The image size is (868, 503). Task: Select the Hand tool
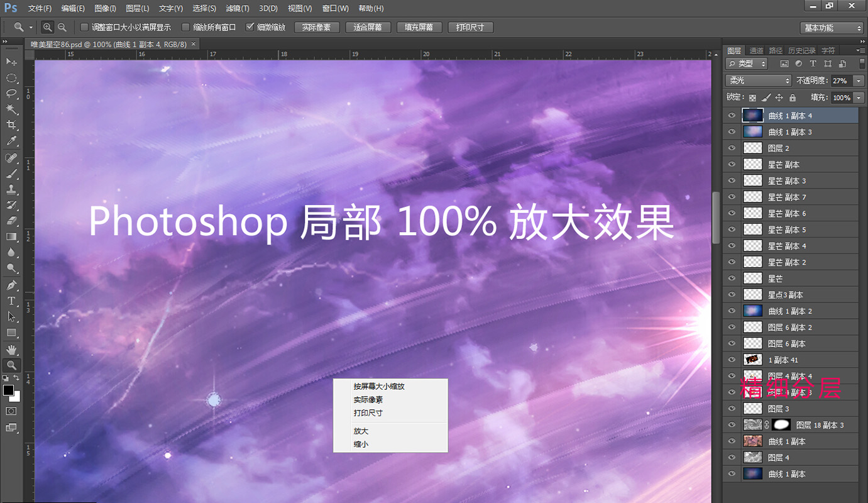pyautogui.click(x=11, y=350)
